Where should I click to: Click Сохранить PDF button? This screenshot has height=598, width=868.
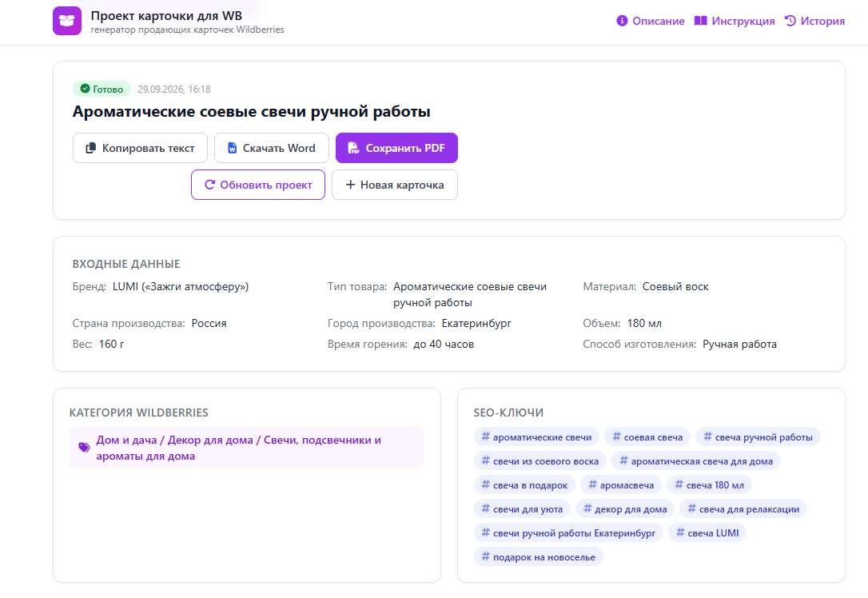(396, 148)
